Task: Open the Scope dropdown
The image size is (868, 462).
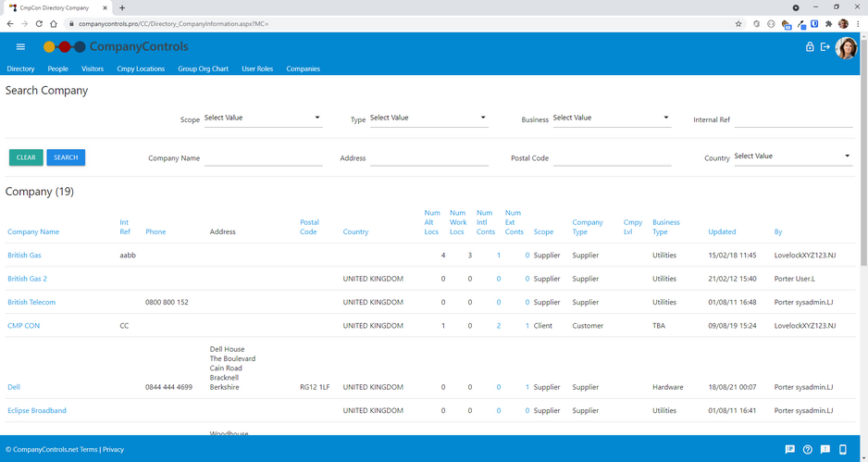Action: coord(263,118)
